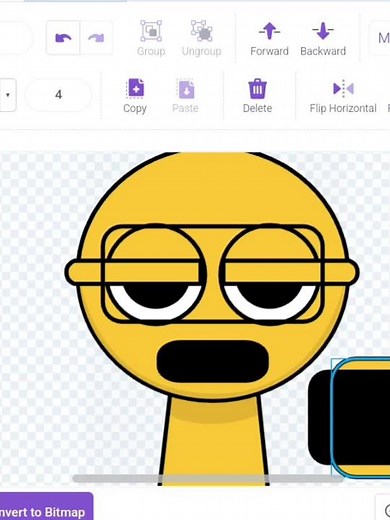This screenshot has height=520, width=390.
Task: Edit the outline width field showing 4
Action: pos(58,95)
